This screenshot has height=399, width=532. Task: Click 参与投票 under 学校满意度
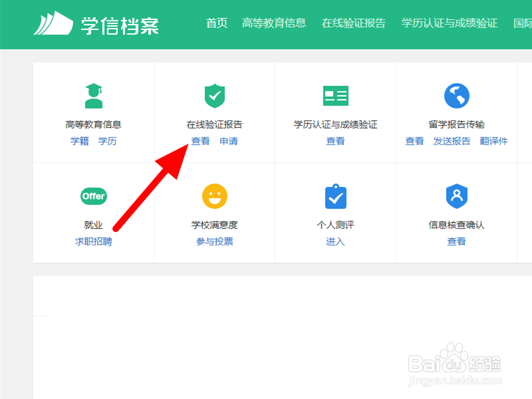point(214,241)
